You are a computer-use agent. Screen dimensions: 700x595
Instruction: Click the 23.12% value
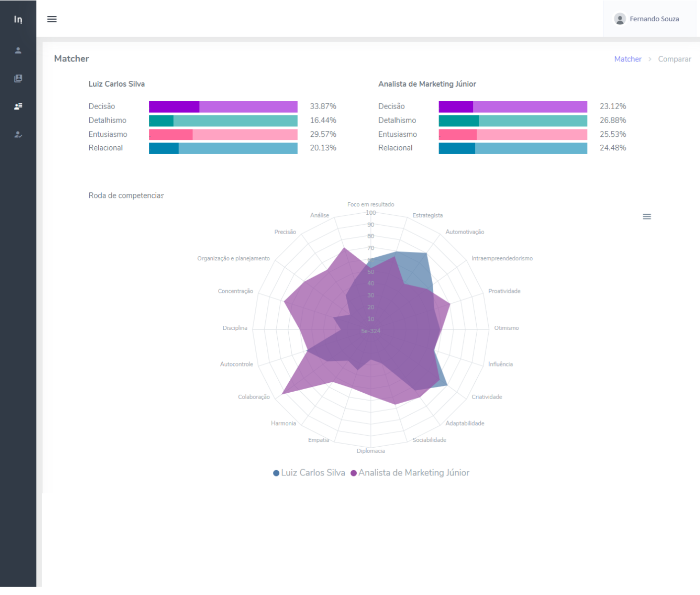tap(613, 106)
